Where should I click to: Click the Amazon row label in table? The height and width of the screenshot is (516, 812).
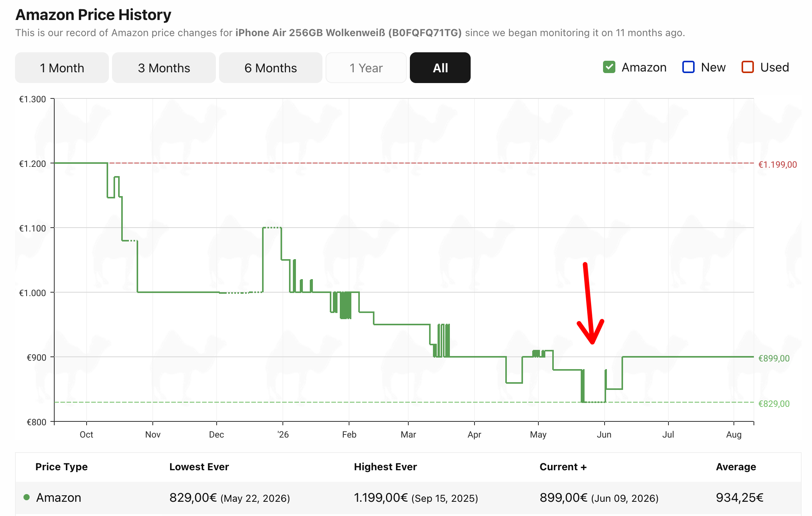click(x=58, y=498)
